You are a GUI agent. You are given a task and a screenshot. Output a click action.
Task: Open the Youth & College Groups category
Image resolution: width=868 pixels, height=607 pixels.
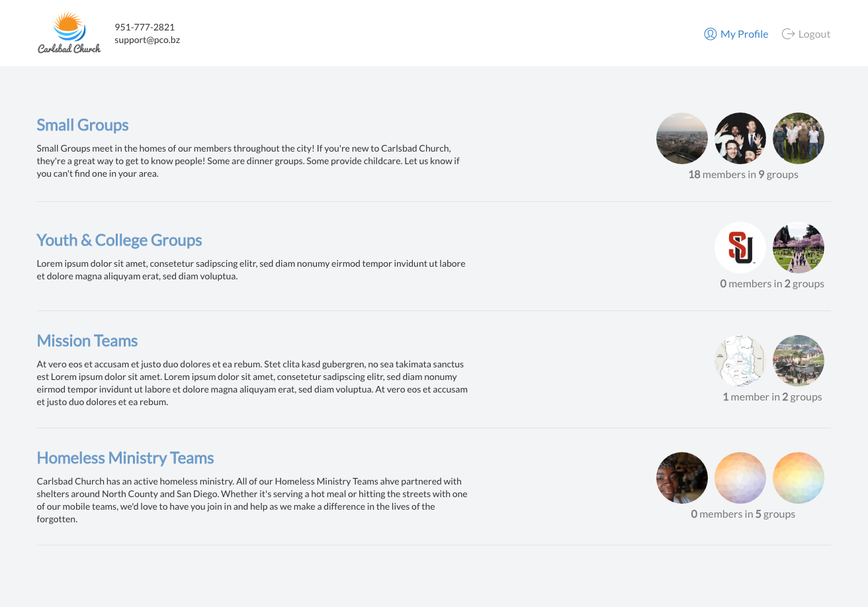coord(119,240)
